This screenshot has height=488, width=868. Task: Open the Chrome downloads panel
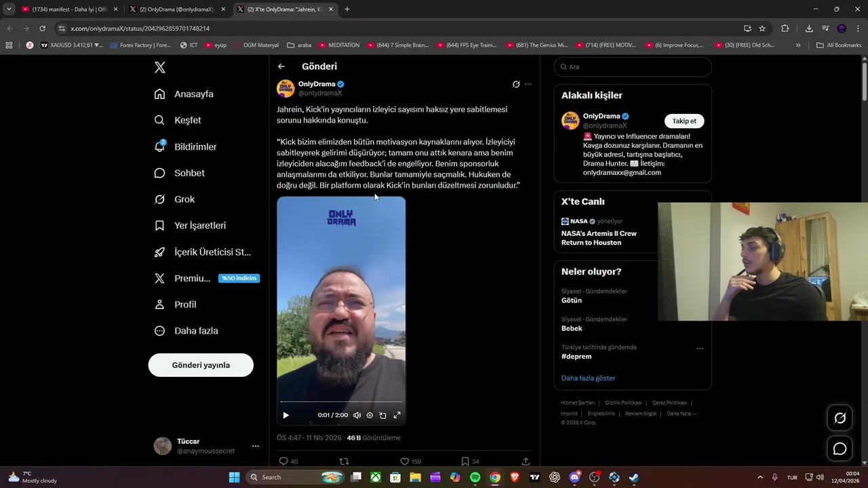pyautogui.click(x=809, y=28)
